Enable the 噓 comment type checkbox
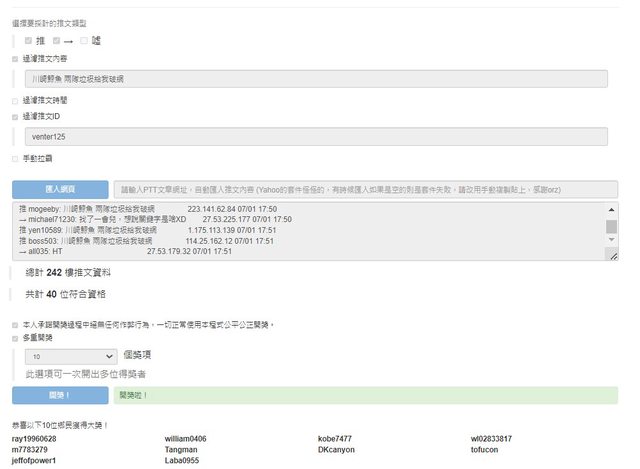Screen dimensions: 640x469 point(84,41)
